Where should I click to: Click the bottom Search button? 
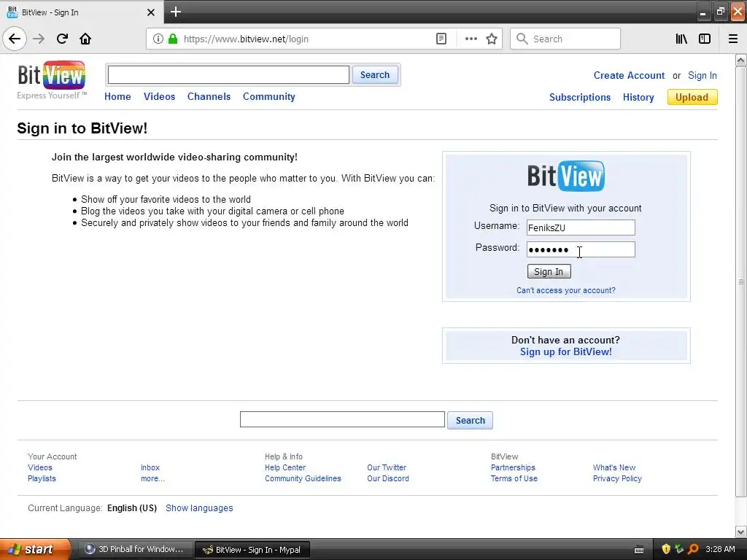[x=471, y=421]
